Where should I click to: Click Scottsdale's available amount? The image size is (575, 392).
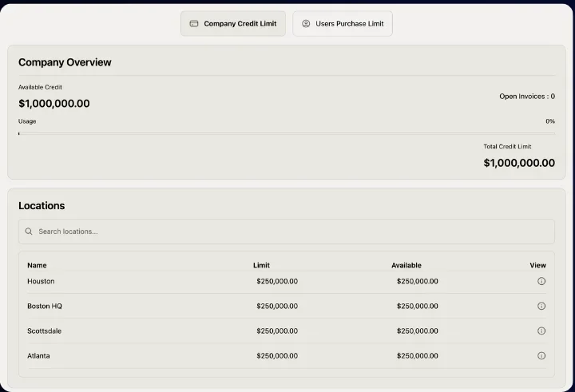pos(417,331)
